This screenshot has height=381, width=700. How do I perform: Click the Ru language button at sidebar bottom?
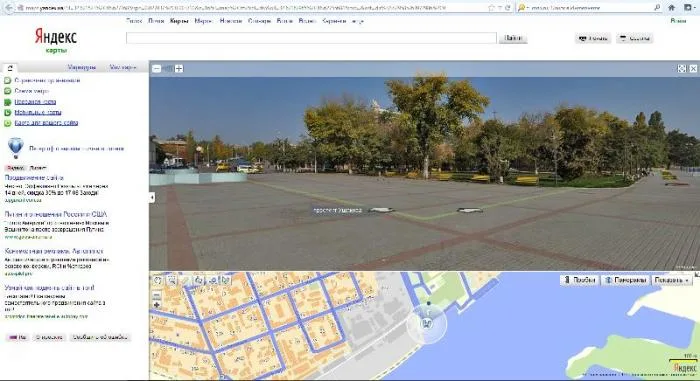(x=18, y=337)
